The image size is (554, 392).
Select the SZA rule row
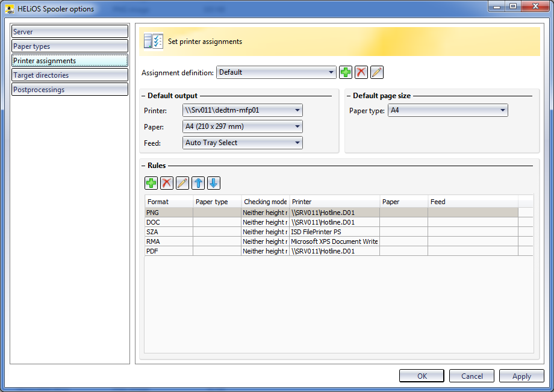(241, 232)
